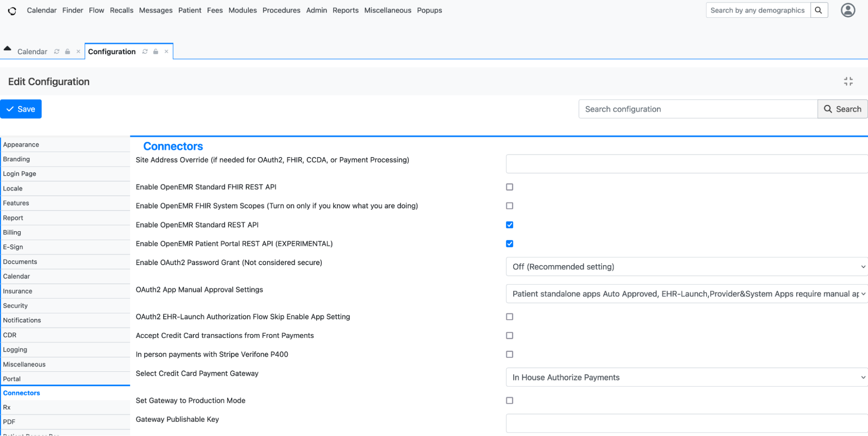Refresh the Calendar tab
The width and height of the screenshot is (868, 436).
56,52
